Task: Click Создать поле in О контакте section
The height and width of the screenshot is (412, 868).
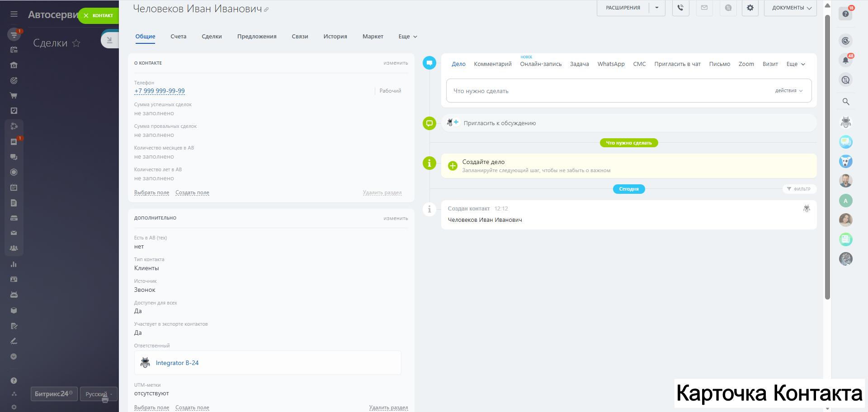Action: point(192,192)
